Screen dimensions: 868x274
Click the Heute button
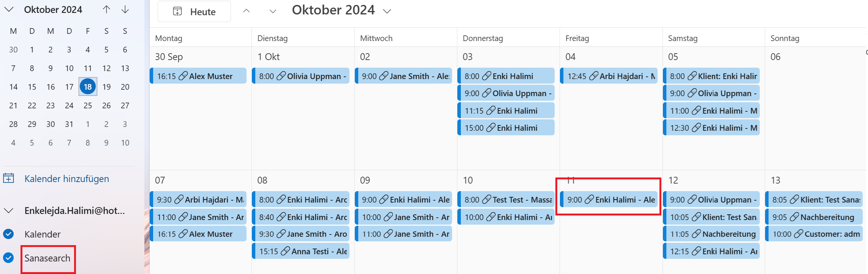194,11
